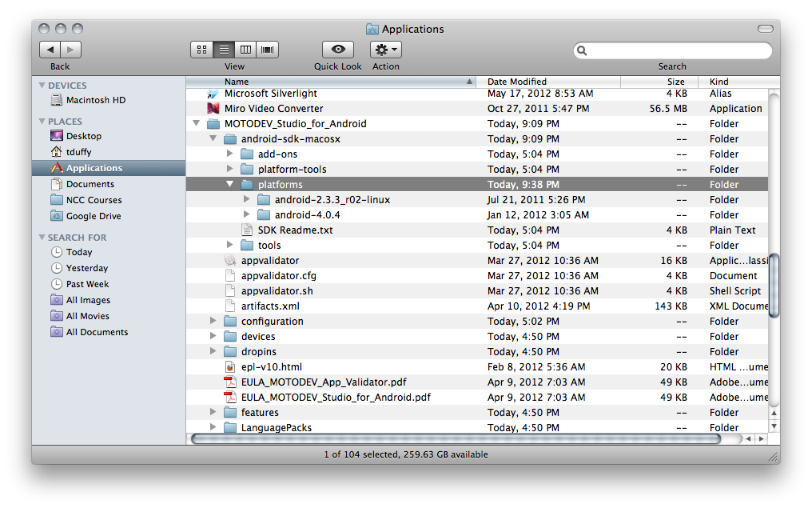Click the vertical scrollbar thumb

pyautogui.click(x=774, y=285)
